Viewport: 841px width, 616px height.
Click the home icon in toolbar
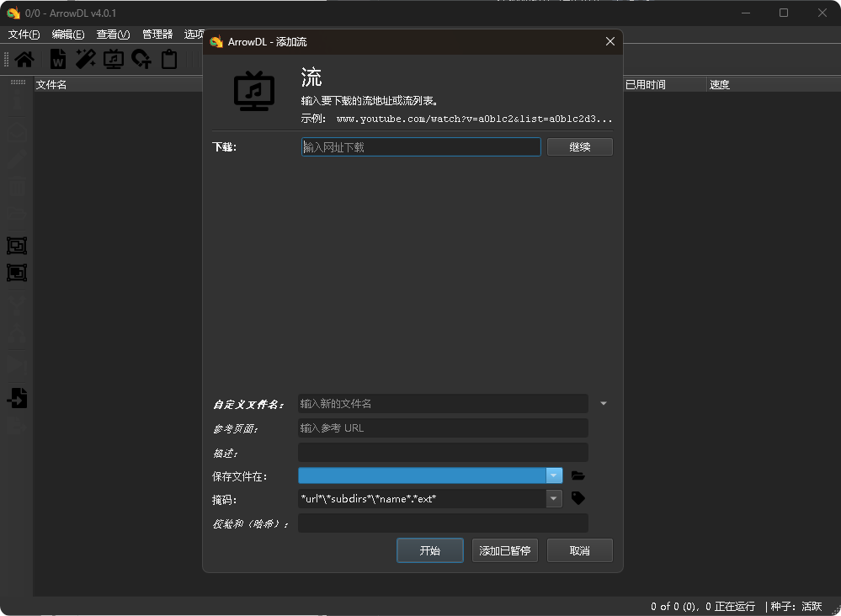(x=24, y=59)
